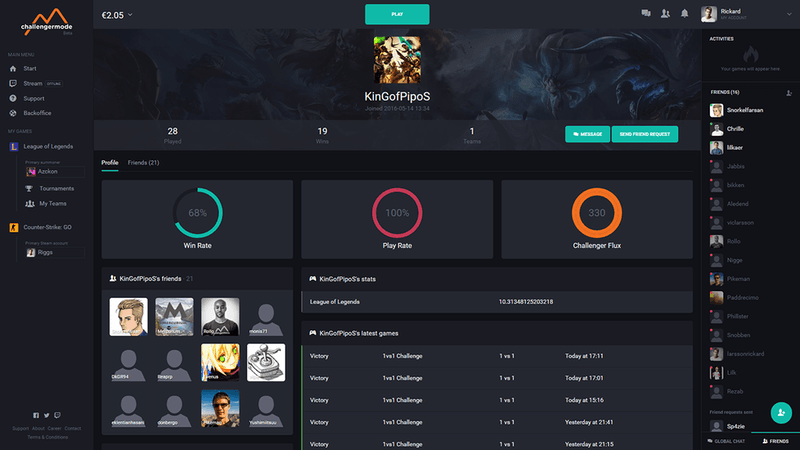Click KinGofPipoS profile avatar image
The image size is (800, 450).
pyautogui.click(x=397, y=60)
